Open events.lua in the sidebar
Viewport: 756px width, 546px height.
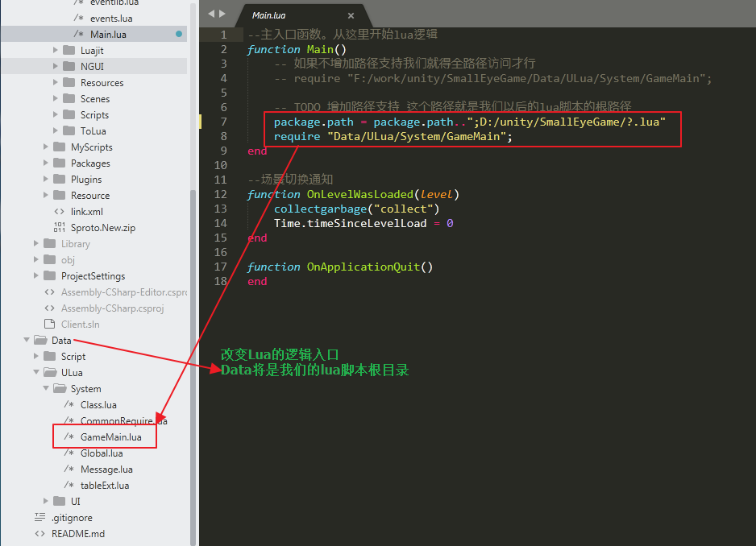click(x=111, y=19)
